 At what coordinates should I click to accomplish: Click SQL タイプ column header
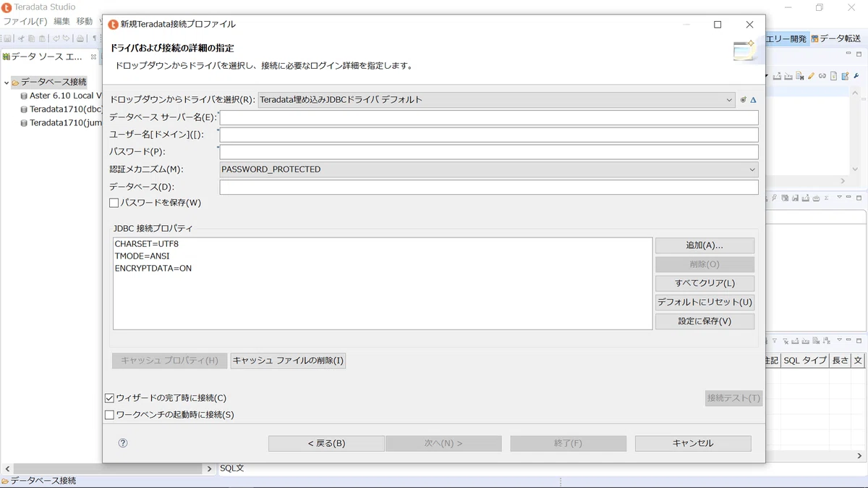[805, 361]
